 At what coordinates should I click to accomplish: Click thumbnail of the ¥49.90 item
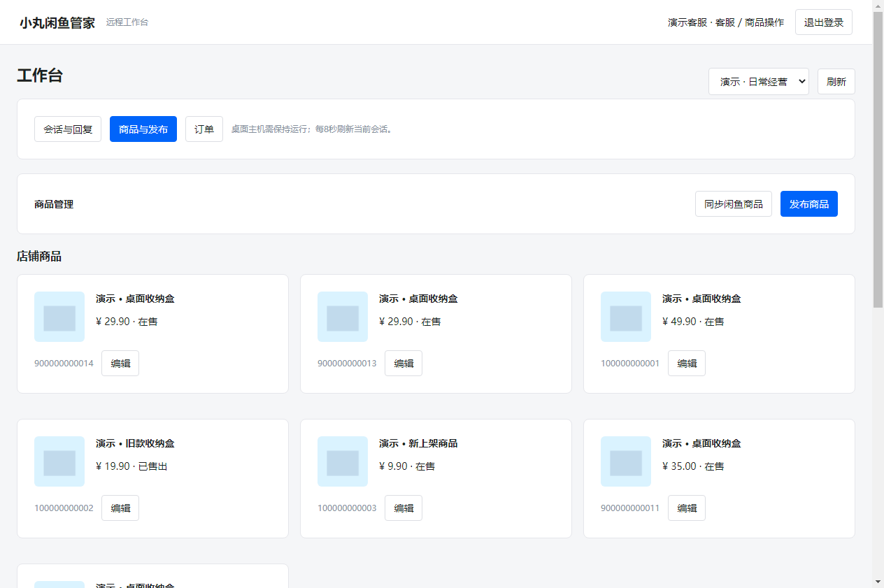coord(626,317)
